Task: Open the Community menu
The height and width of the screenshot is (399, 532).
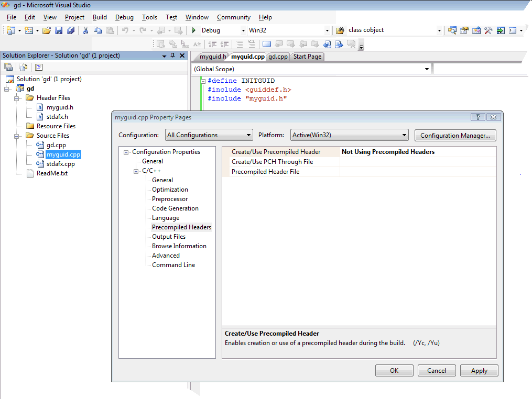Action: pos(234,17)
